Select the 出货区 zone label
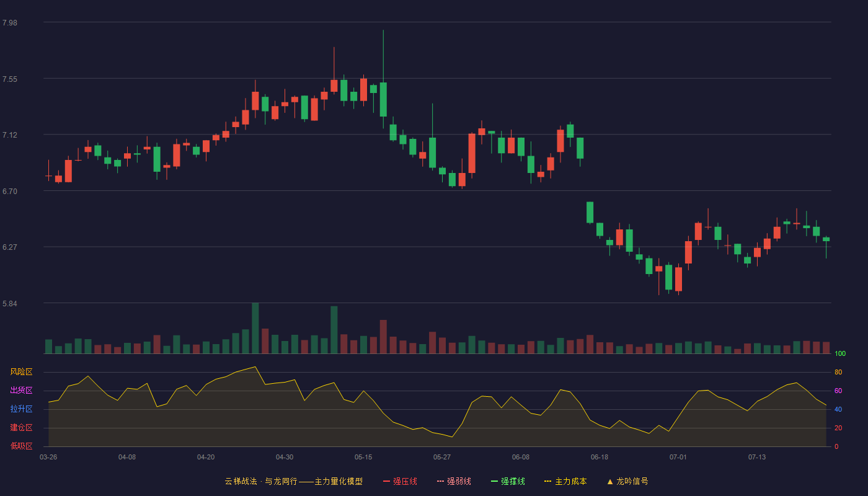 click(21, 391)
